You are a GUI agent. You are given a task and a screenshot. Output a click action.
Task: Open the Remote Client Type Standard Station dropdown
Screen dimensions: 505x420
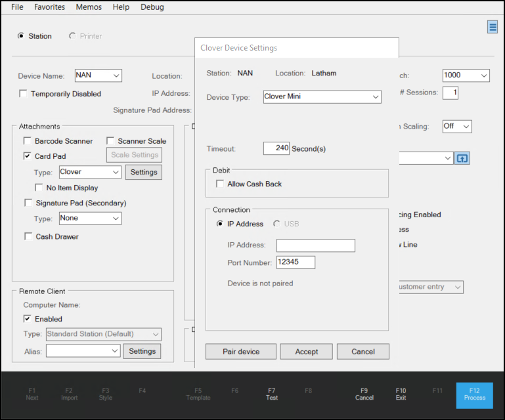(104, 335)
